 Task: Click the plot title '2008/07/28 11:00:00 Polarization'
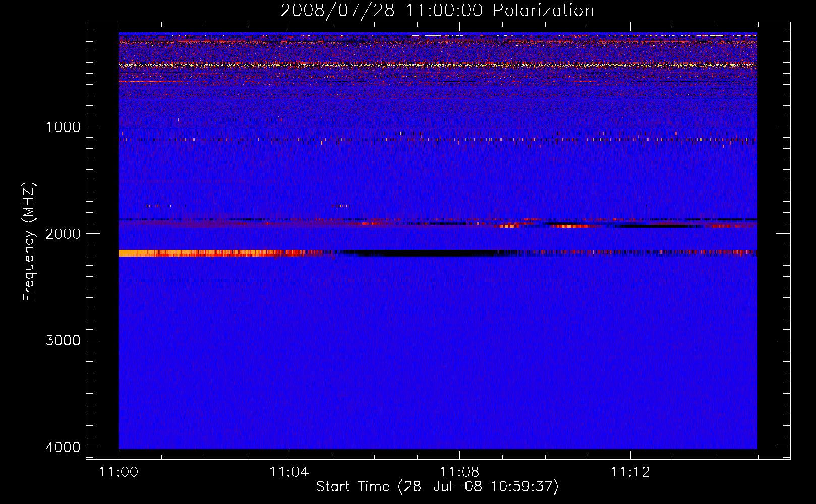pos(437,10)
